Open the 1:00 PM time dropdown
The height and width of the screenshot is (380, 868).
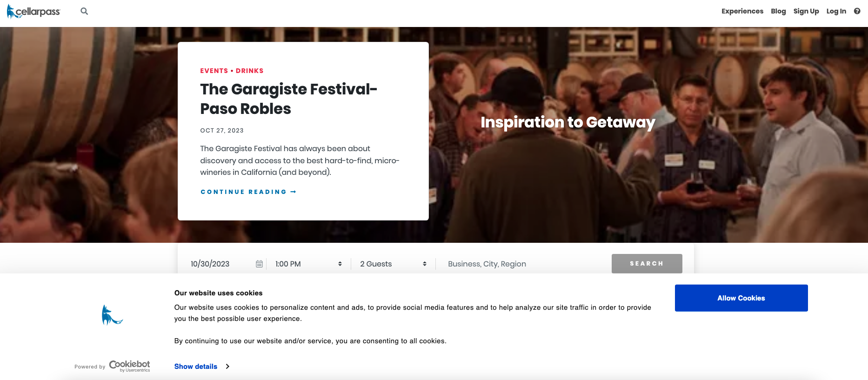308,264
